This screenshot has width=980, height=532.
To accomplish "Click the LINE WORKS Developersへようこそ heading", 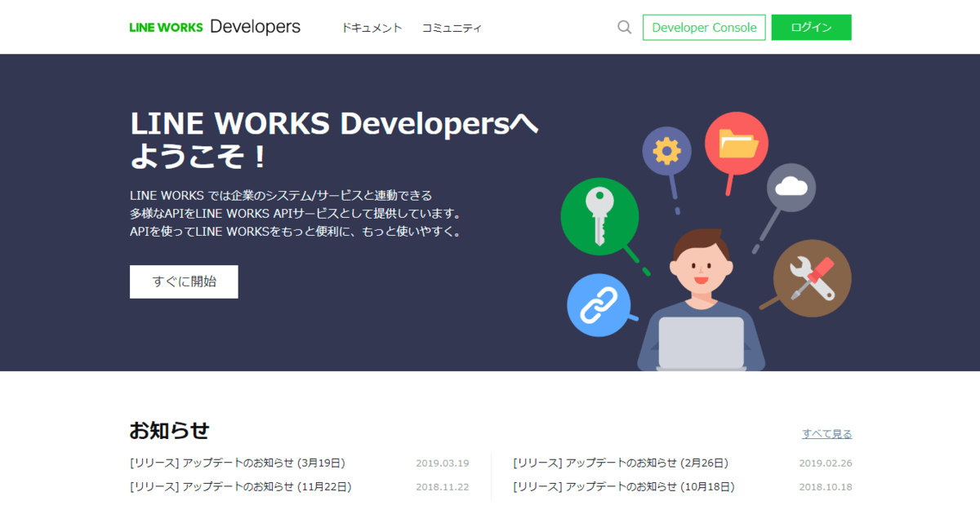I will tap(334, 140).
